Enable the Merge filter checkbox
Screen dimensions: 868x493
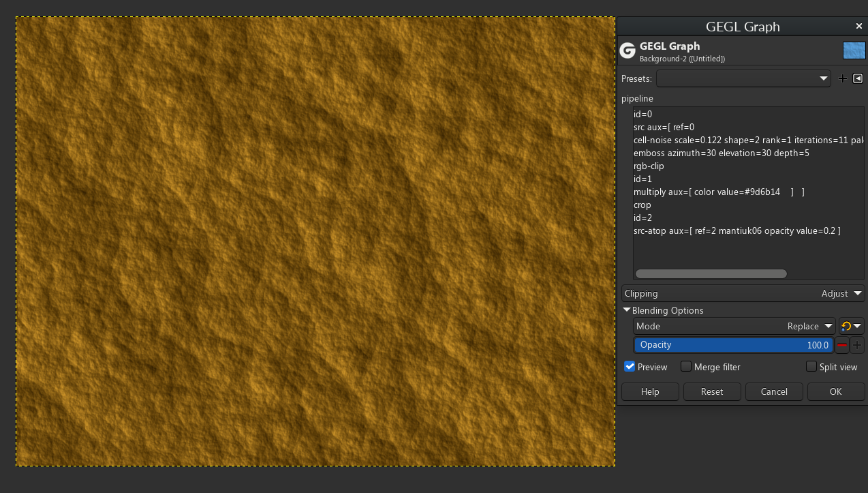click(x=686, y=367)
